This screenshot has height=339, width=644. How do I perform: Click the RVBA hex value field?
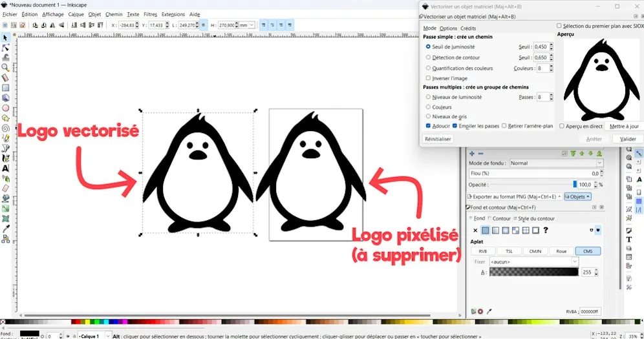coord(590,311)
